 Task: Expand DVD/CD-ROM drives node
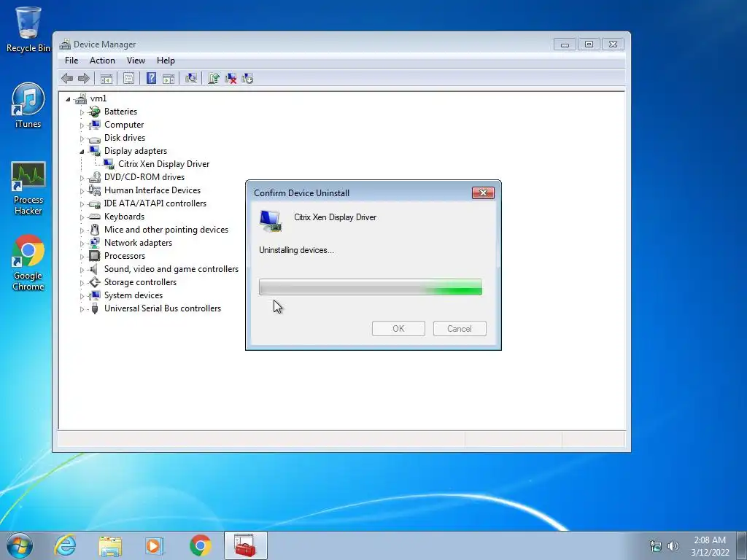(82, 178)
